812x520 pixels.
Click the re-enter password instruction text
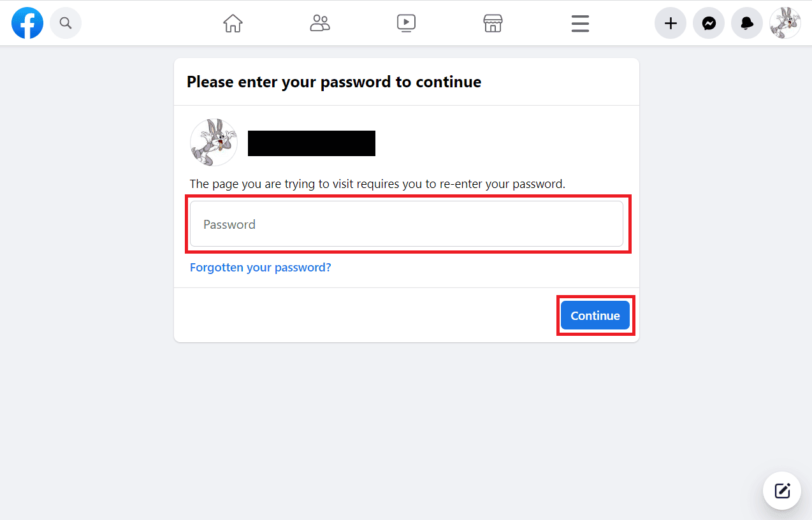[x=378, y=184]
